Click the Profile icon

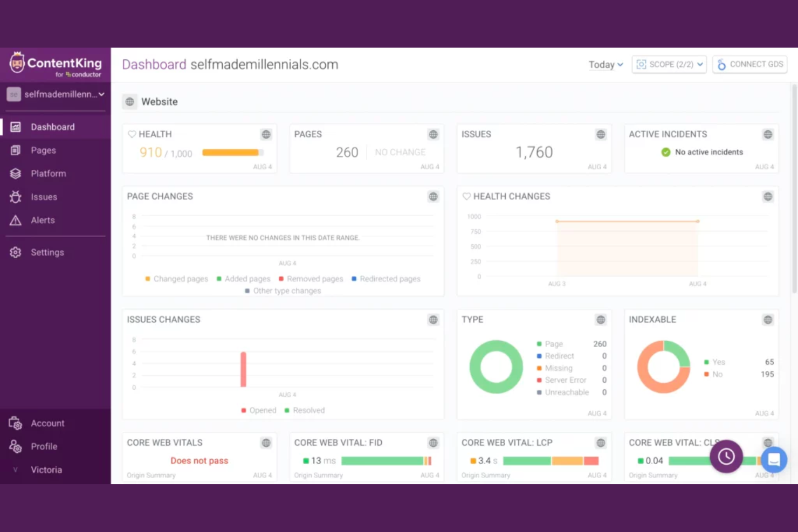tap(15, 446)
